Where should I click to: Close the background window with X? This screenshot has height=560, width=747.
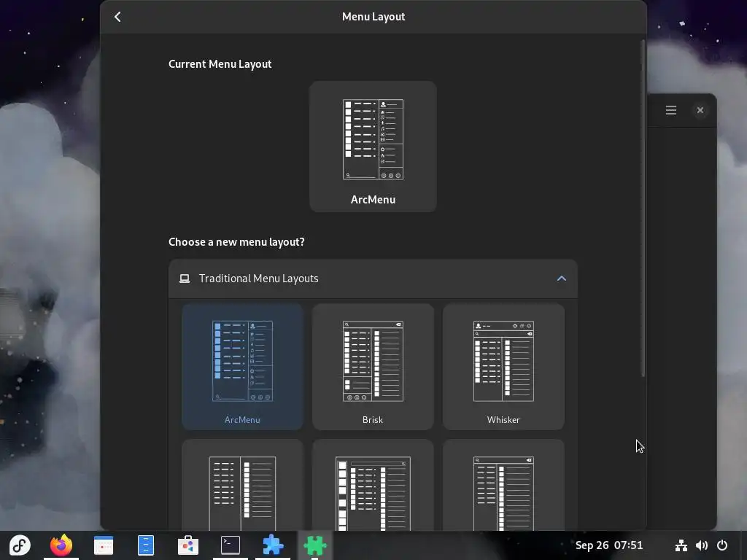coord(700,111)
